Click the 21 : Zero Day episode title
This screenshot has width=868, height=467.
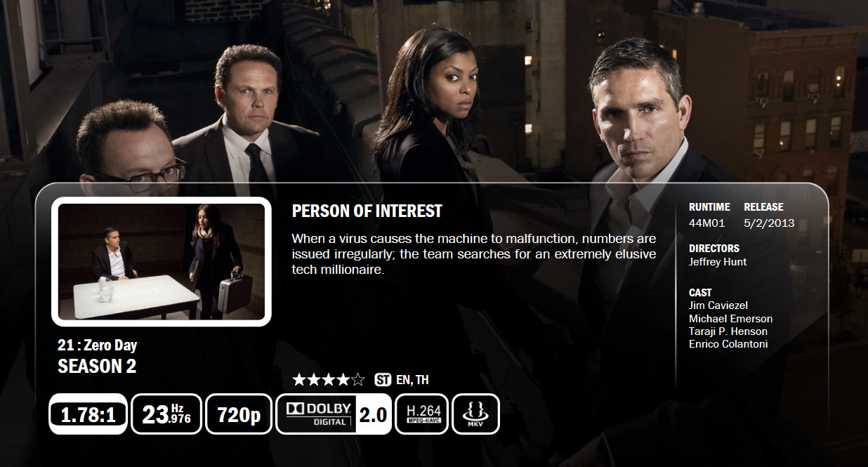pyautogui.click(x=97, y=345)
